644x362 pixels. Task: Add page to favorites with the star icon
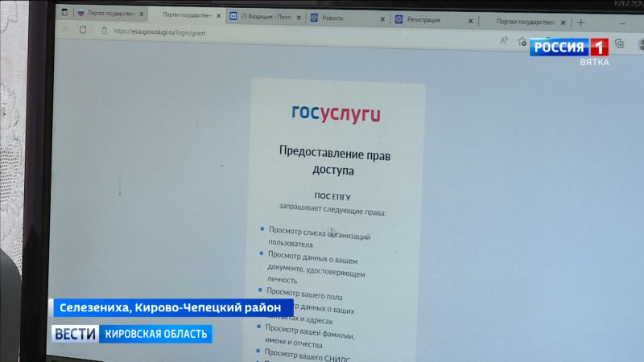click(522, 41)
